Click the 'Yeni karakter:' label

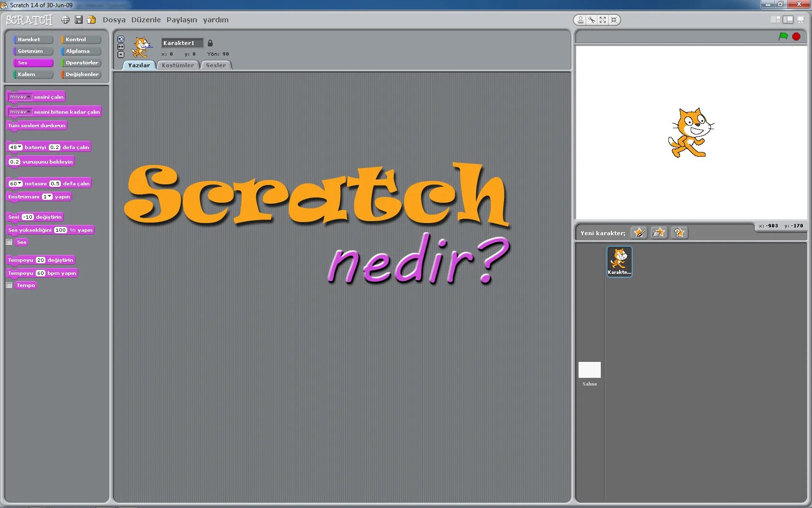click(x=603, y=233)
